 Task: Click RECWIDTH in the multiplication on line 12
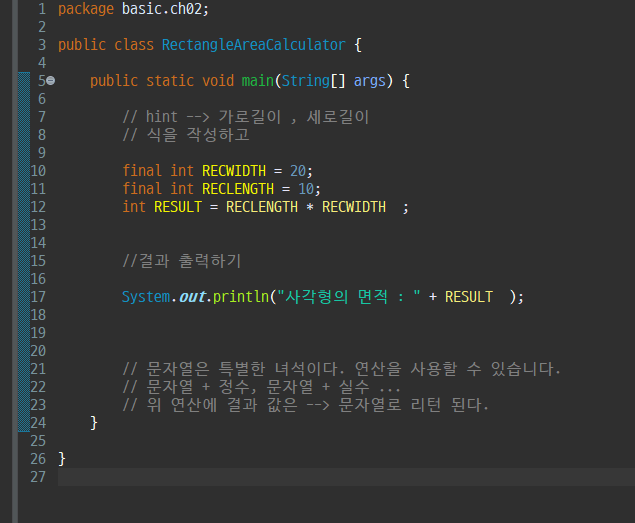(x=354, y=207)
